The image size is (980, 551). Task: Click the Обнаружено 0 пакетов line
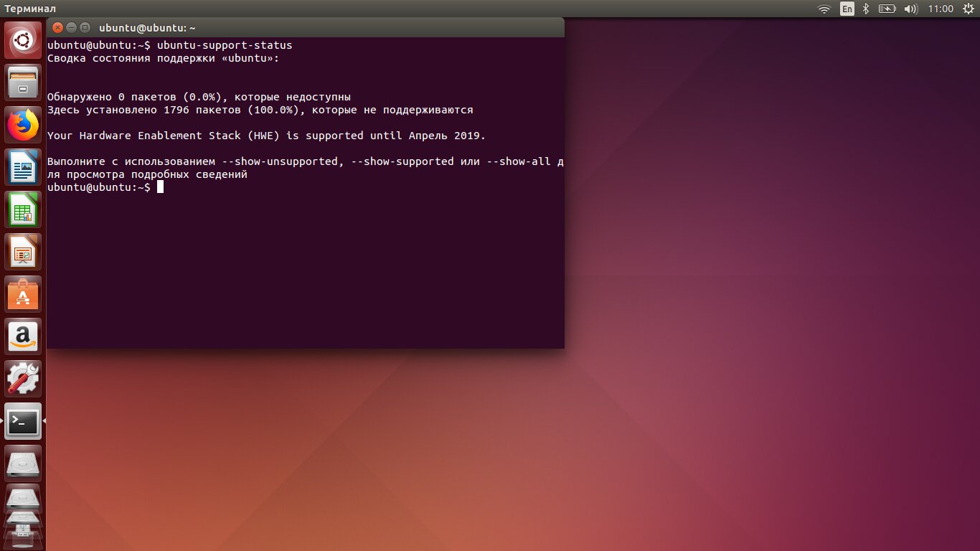pyautogui.click(x=199, y=97)
